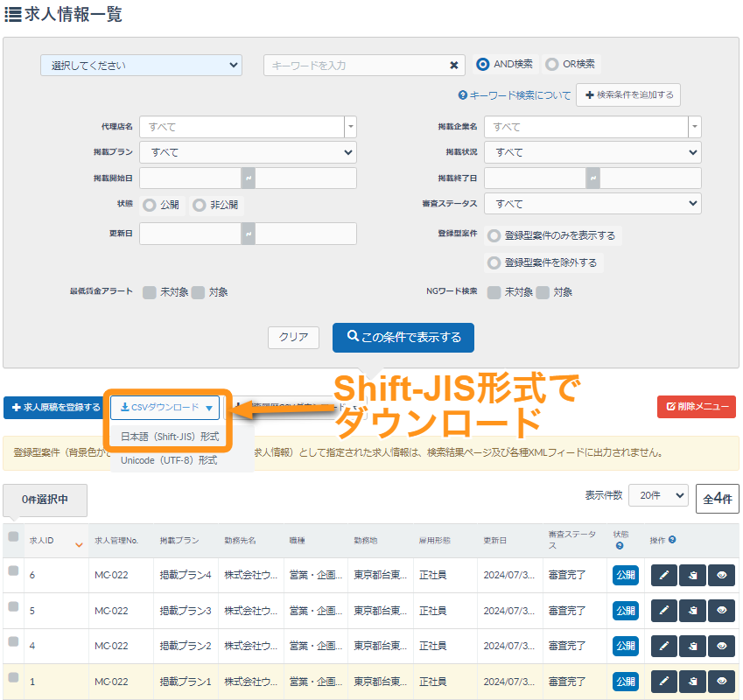Check the row checkbox for job ID 5

tap(13, 606)
